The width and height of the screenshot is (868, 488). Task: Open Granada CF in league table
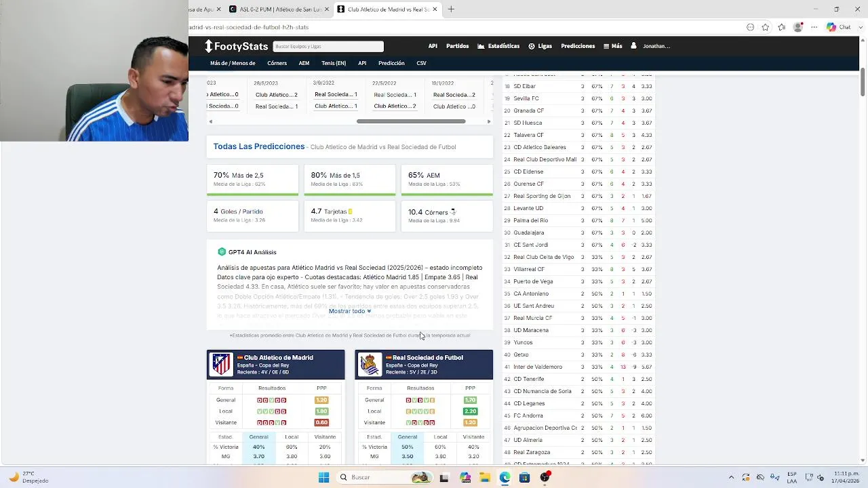pyautogui.click(x=528, y=110)
